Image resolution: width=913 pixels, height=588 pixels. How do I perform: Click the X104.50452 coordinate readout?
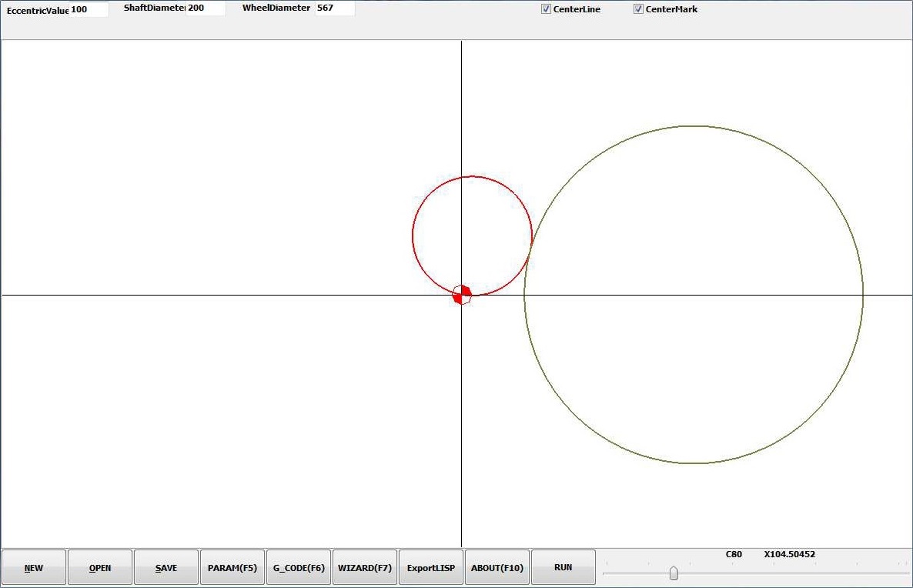789,554
